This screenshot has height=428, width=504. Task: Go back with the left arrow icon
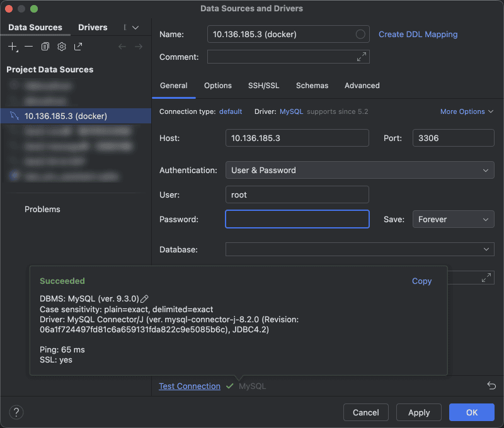pos(122,47)
